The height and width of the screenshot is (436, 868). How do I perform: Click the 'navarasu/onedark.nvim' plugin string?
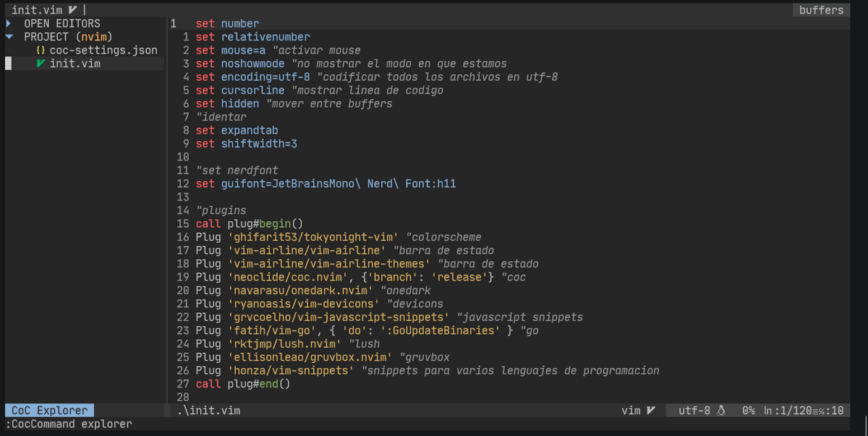pyautogui.click(x=300, y=291)
